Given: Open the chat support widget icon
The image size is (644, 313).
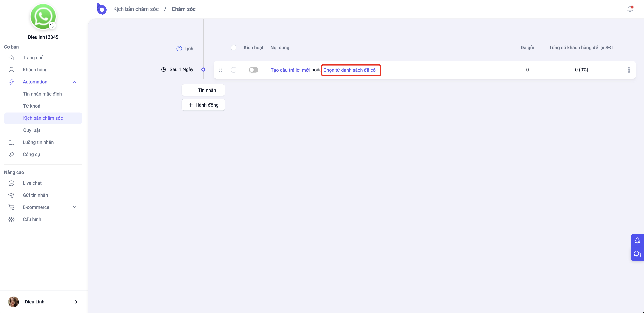Looking at the screenshot, I should point(637,254).
